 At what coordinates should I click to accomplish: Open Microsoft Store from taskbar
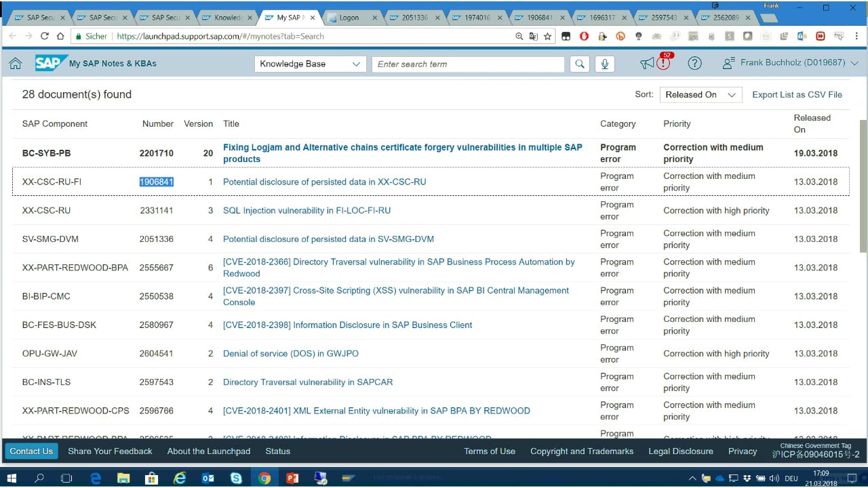[x=151, y=478]
